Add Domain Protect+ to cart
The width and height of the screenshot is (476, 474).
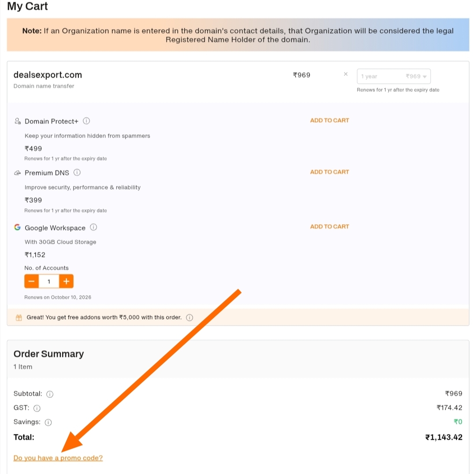point(329,120)
